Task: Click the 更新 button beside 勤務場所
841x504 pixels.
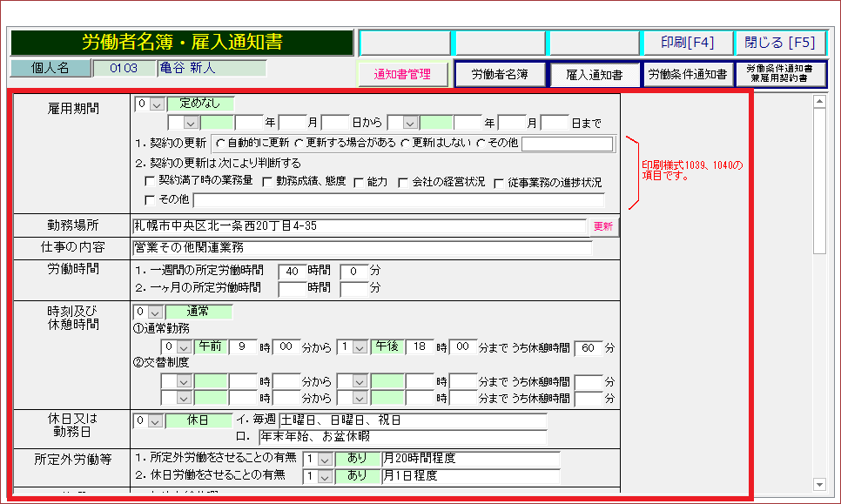Action: click(603, 226)
